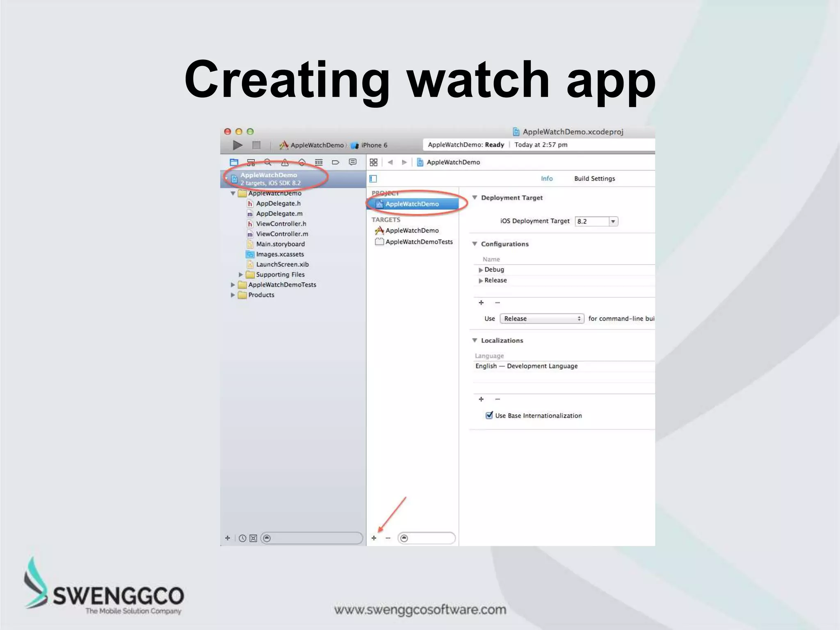Open the AppleWatchDemo scheme selector
840x630 pixels.
[312, 145]
